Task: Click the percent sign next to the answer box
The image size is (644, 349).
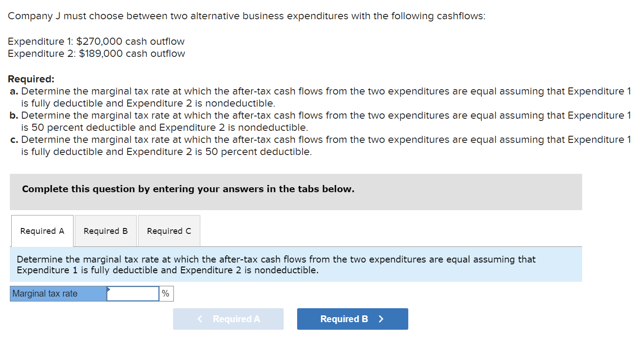Action: pos(165,293)
